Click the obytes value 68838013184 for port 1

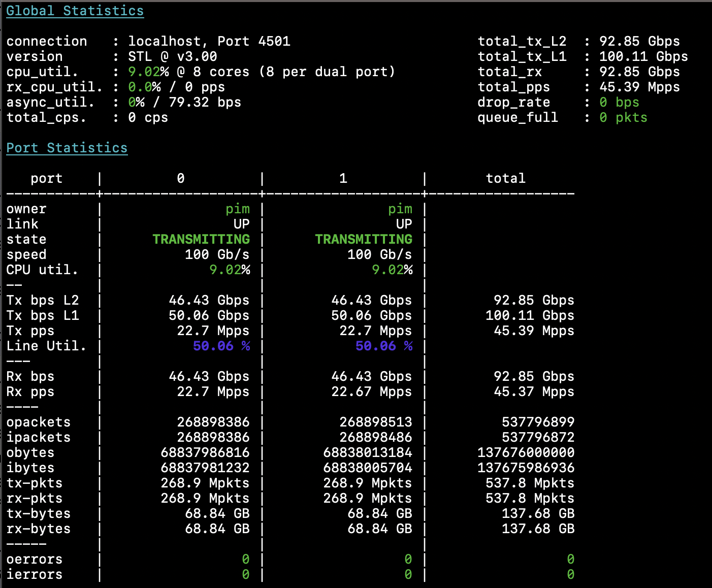(x=367, y=452)
